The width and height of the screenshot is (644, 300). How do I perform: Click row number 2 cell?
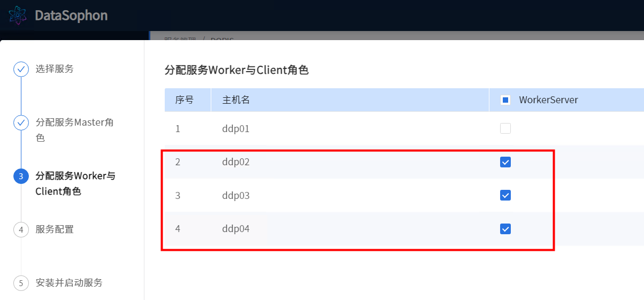pyautogui.click(x=188, y=161)
